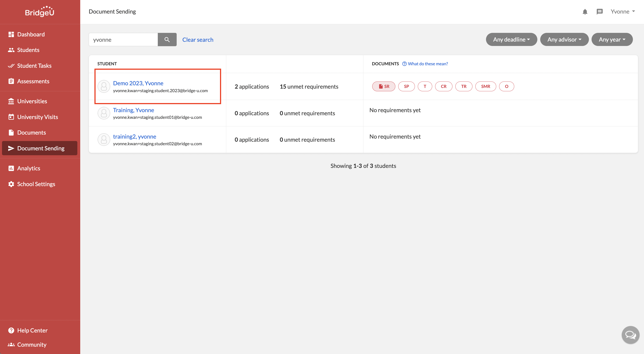The height and width of the screenshot is (354, 644).
Task: Click the O document badge
Action: pyautogui.click(x=506, y=86)
